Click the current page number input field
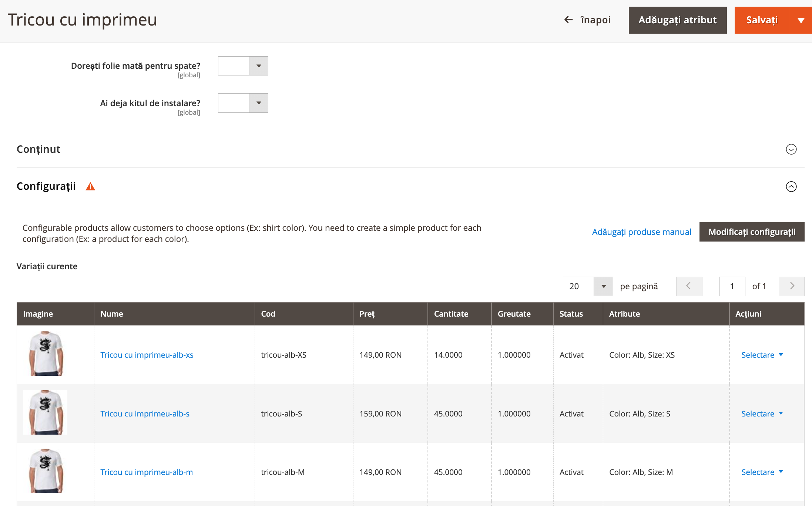The image size is (812, 506). click(732, 286)
